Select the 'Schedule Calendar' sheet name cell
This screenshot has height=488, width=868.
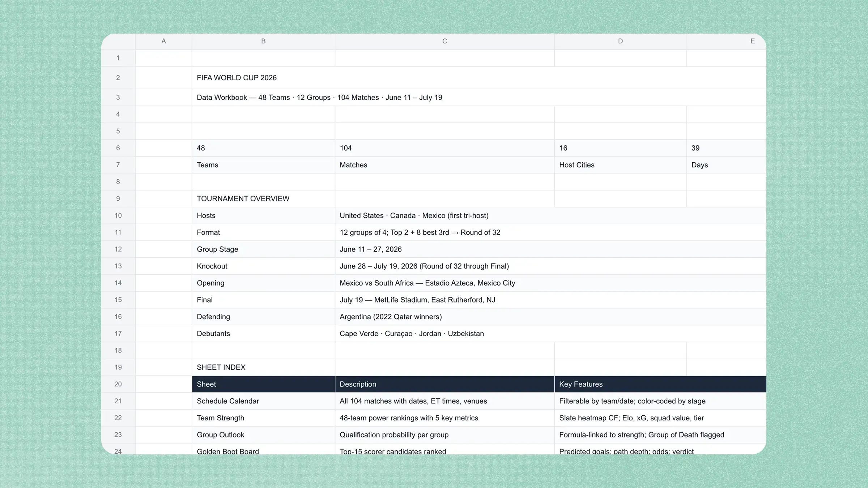263,401
